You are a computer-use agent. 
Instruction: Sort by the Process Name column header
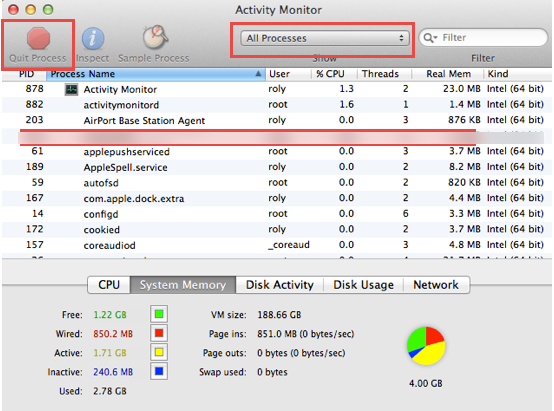pos(156,74)
